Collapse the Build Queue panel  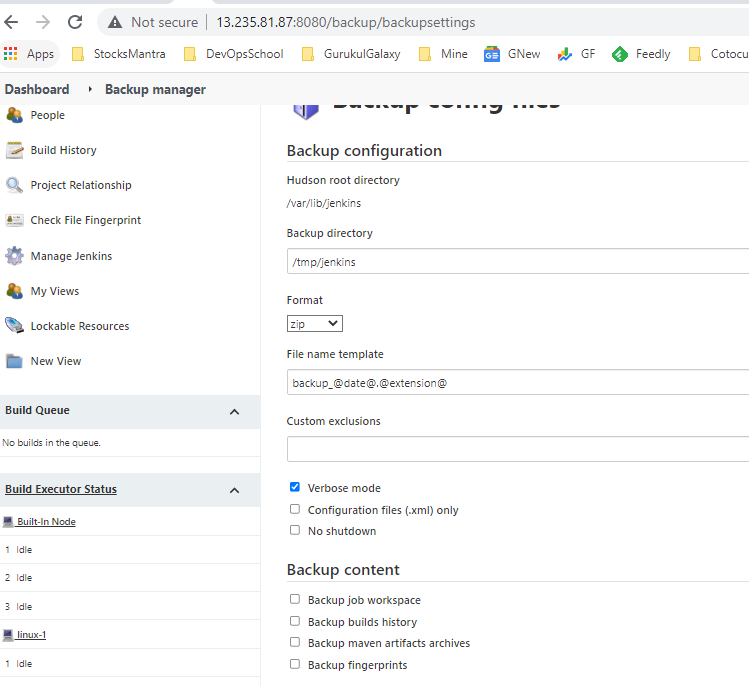pyautogui.click(x=234, y=411)
